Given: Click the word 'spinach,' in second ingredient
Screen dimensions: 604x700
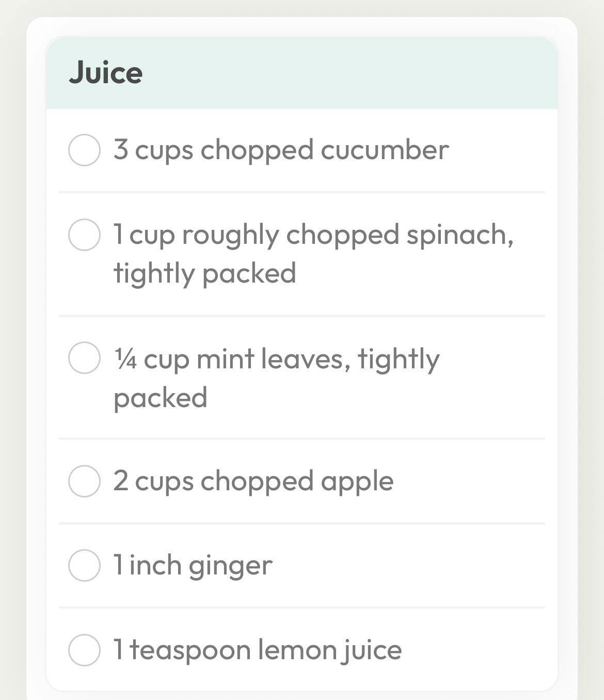Looking at the screenshot, I should 459,236.
